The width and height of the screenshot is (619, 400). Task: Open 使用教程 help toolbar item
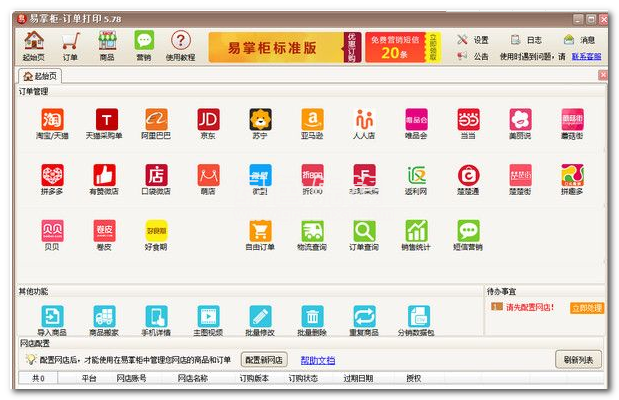point(181,46)
